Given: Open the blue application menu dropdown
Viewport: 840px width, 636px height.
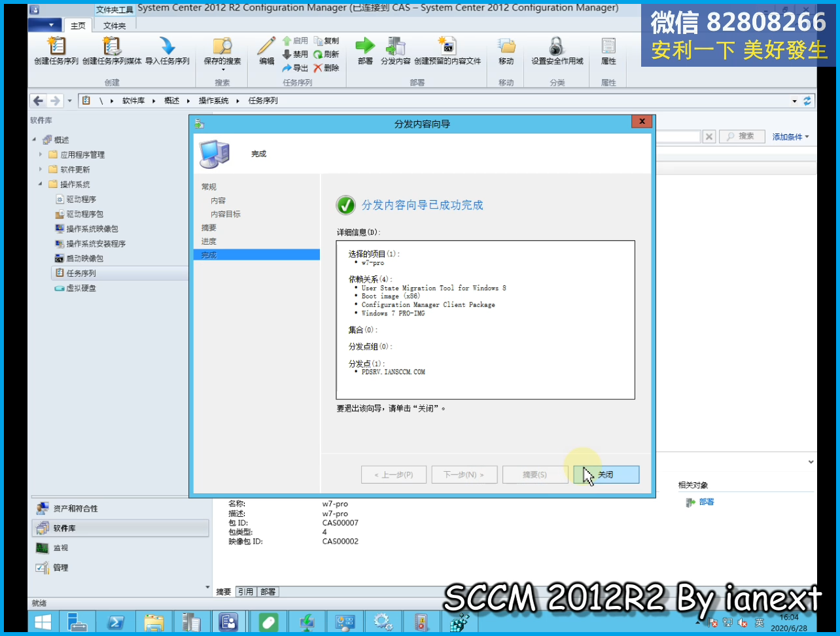Looking at the screenshot, I should [x=45, y=25].
